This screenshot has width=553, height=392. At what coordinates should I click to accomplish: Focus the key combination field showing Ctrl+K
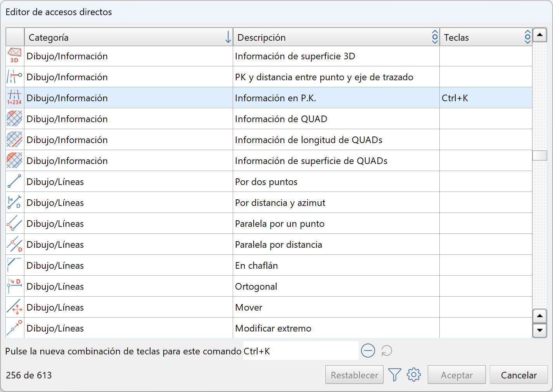click(x=301, y=351)
